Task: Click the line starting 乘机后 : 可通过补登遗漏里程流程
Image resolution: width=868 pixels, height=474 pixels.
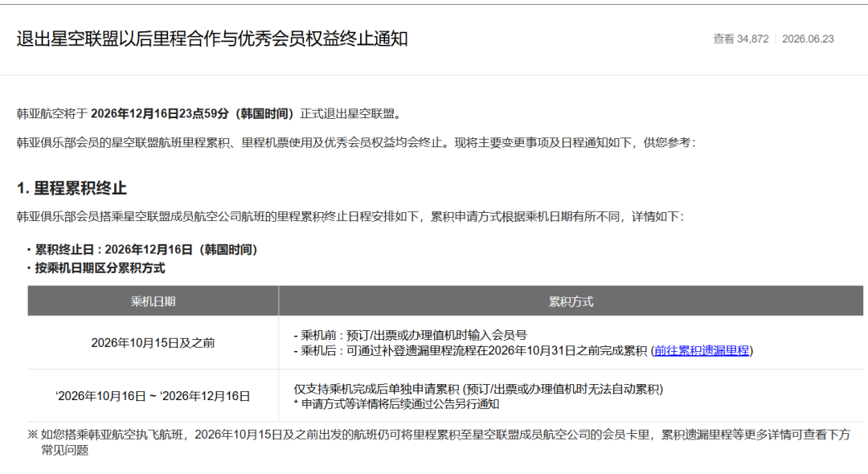Action: (x=523, y=350)
